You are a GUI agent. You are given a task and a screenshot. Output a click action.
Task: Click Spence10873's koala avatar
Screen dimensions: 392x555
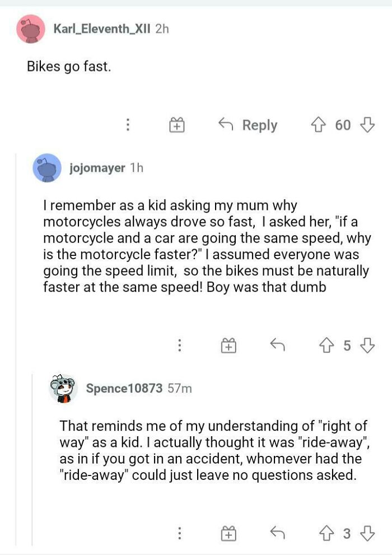coord(62,388)
